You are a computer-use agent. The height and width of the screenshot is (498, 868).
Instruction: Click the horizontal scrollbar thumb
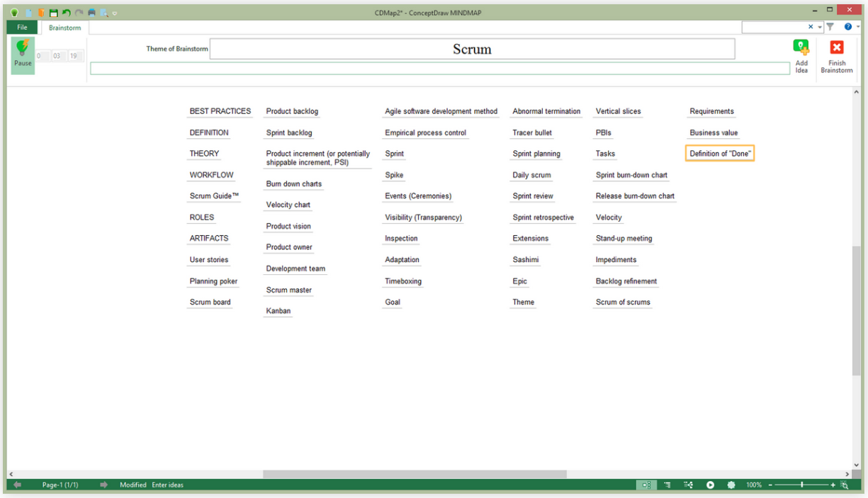415,474
